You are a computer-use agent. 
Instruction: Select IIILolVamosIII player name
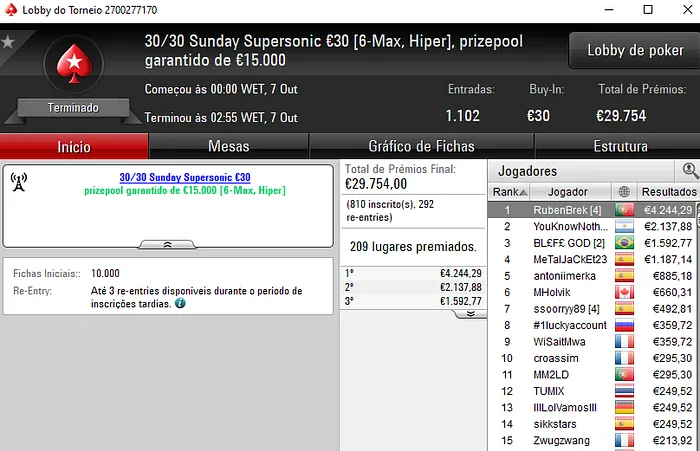click(x=565, y=408)
